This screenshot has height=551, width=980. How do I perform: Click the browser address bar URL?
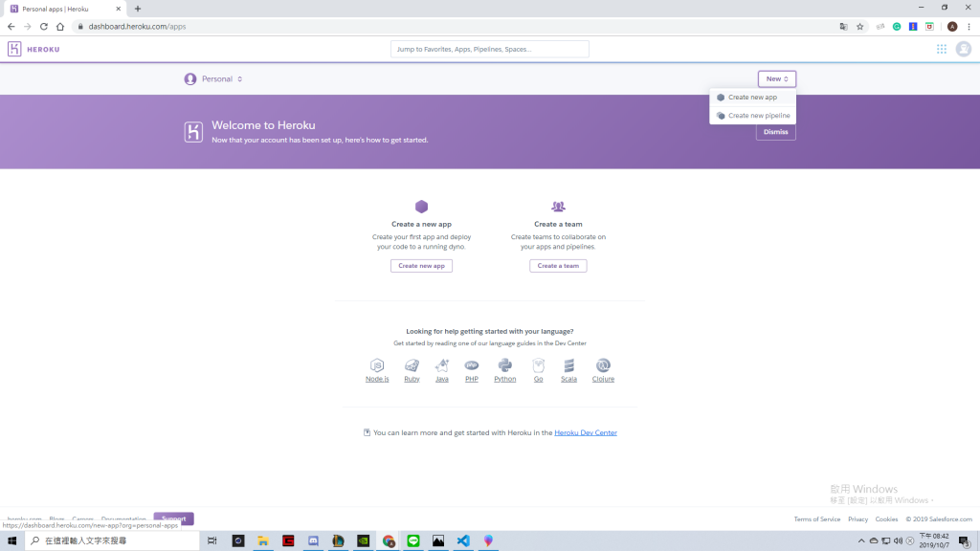[x=137, y=26]
